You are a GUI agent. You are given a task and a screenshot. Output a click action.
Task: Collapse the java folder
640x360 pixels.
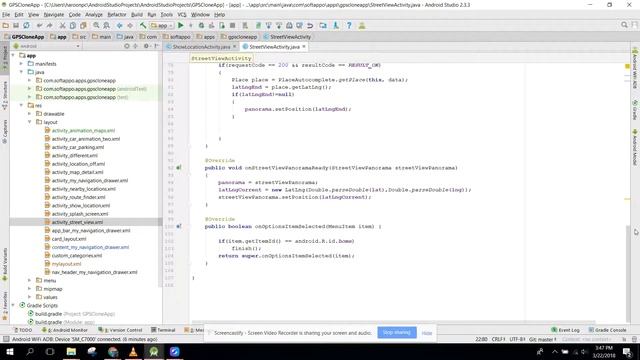point(21,72)
